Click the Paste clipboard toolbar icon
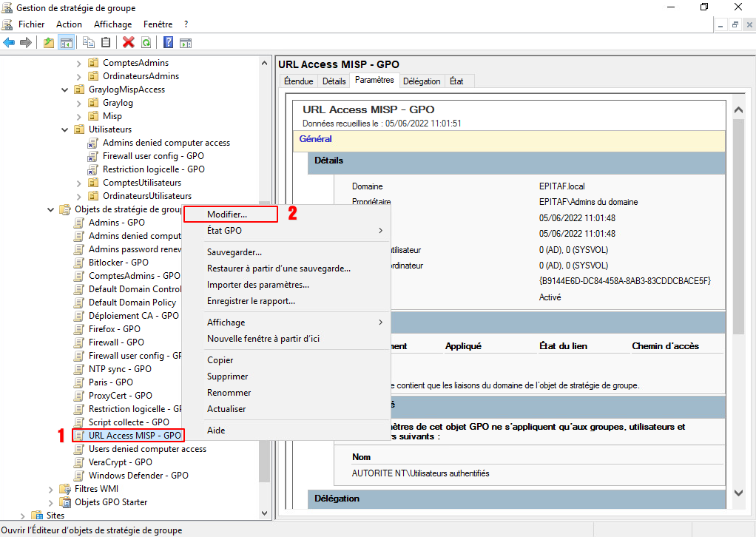The image size is (756, 537). point(106,43)
